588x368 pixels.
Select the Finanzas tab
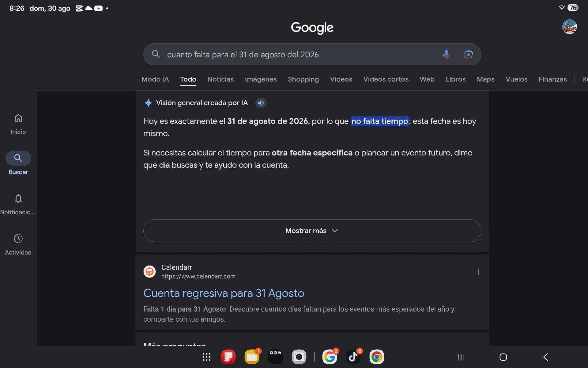(x=552, y=79)
